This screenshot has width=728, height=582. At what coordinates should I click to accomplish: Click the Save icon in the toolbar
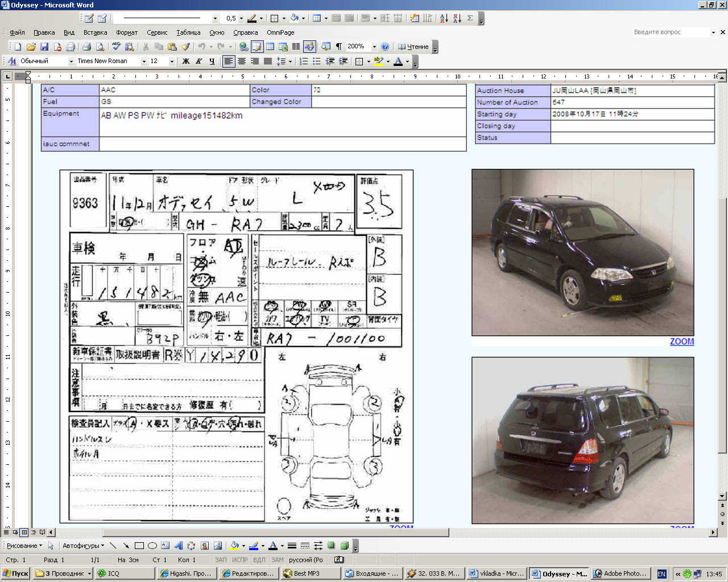[44, 47]
